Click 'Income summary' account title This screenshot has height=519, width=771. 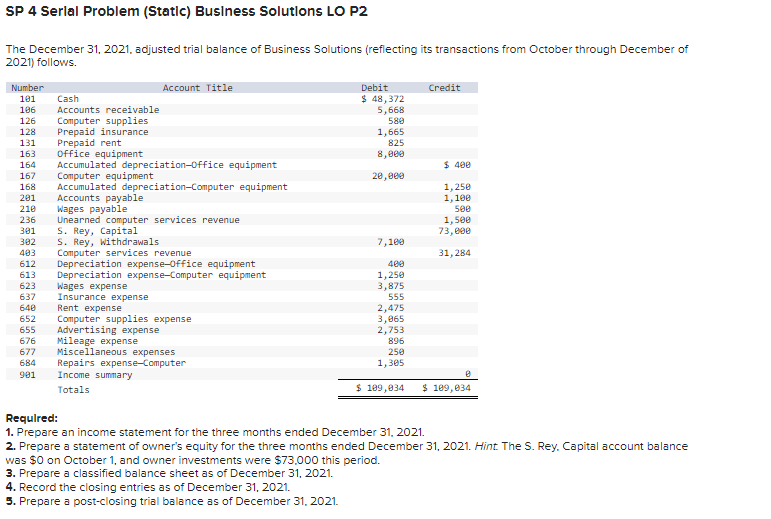[x=94, y=375]
